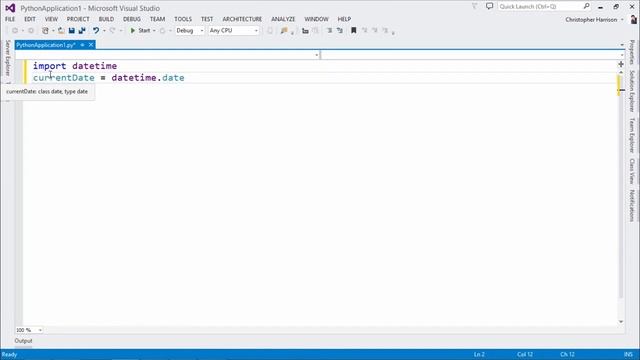
Task: Start debugging with the green Start button
Action: pos(140,31)
